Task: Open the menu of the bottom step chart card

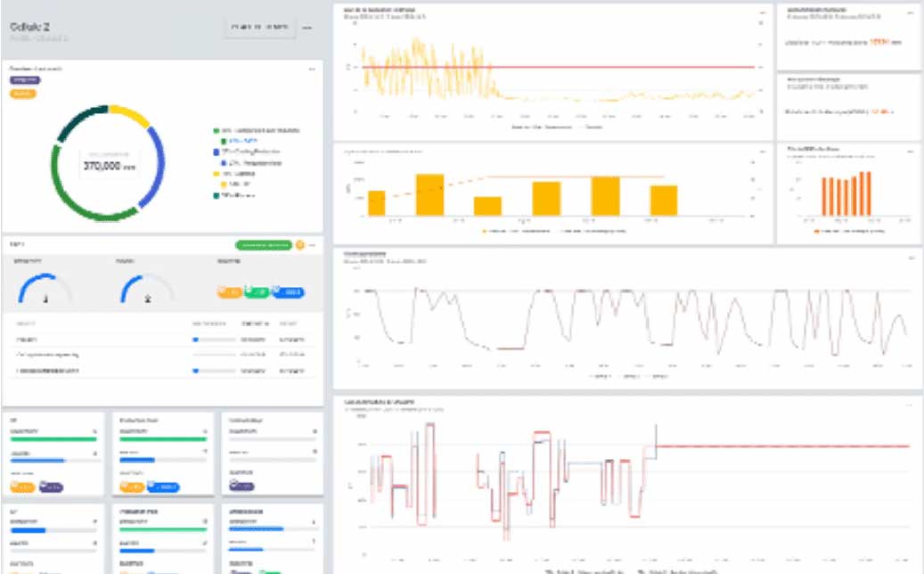Action: click(x=909, y=405)
